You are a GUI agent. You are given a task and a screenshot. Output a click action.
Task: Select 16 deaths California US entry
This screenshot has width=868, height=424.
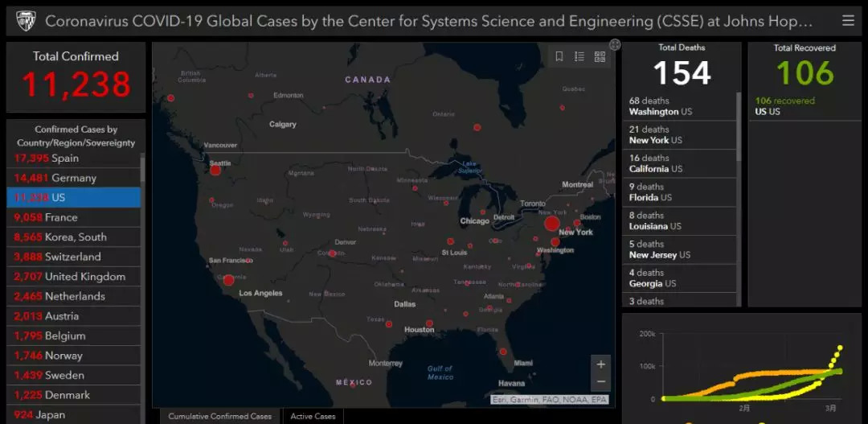click(x=679, y=163)
